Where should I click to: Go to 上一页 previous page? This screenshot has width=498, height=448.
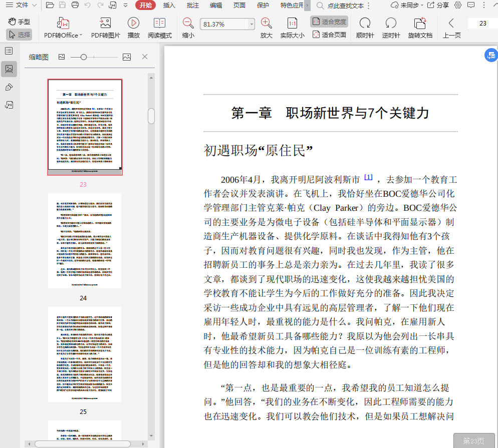click(451, 24)
